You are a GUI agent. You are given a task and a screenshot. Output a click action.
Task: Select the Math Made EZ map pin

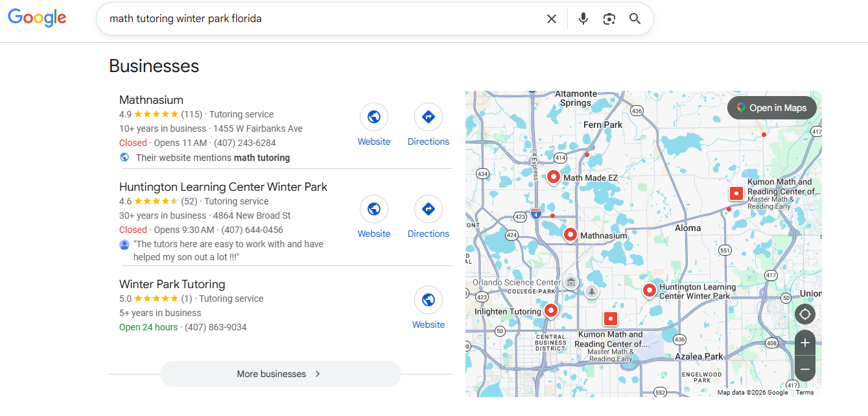coord(554,177)
